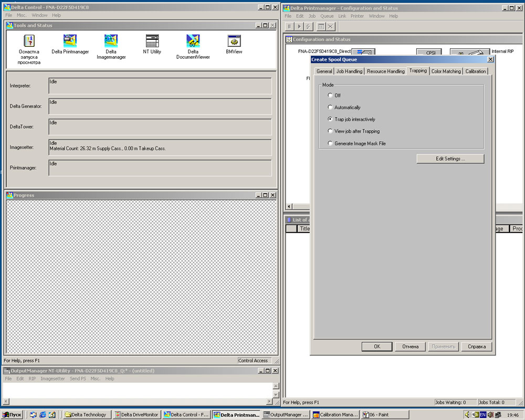Image resolution: width=525 pixels, height=420 pixels.
Task: Open the Misc. menu in Delta Control
Action: pyautogui.click(x=22, y=15)
